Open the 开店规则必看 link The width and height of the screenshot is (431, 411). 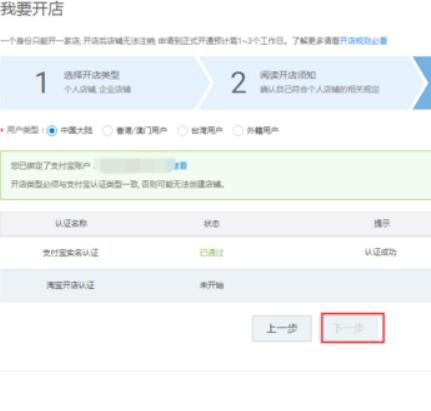pyautogui.click(x=363, y=41)
